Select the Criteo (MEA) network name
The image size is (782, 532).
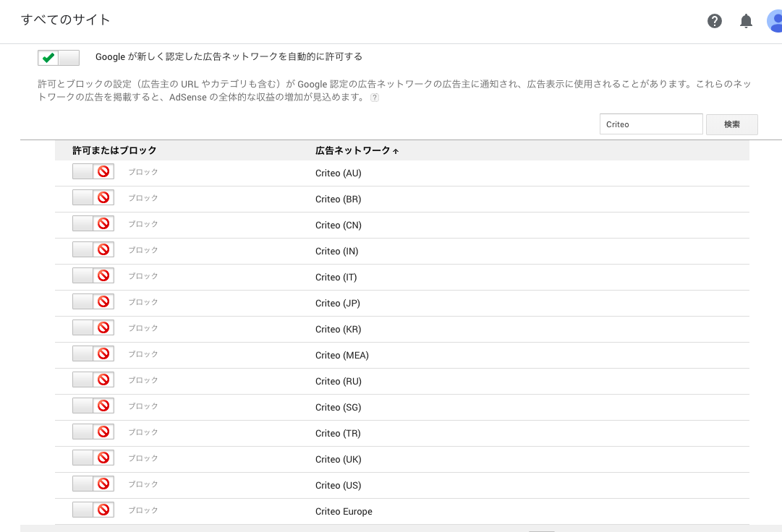(342, 355)
